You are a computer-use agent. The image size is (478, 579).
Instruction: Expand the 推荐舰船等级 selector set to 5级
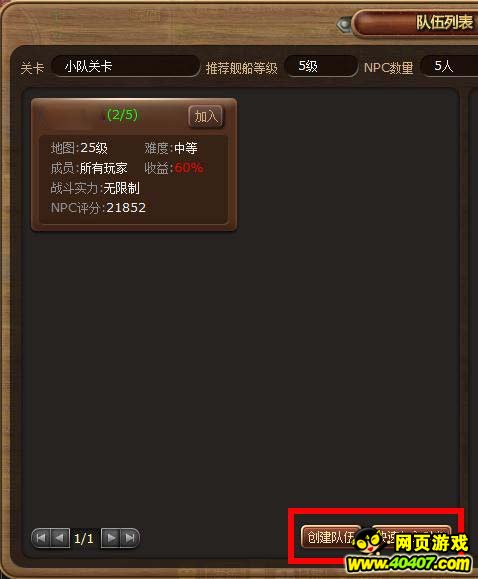321,66
